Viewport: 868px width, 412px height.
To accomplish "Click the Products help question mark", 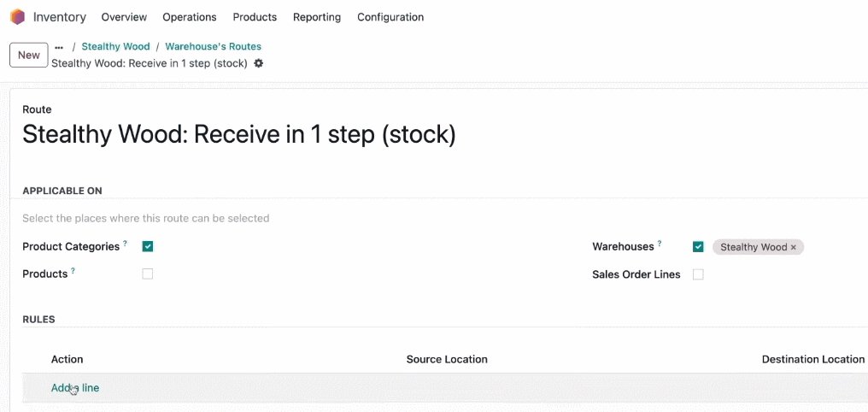I will [73, 271].
